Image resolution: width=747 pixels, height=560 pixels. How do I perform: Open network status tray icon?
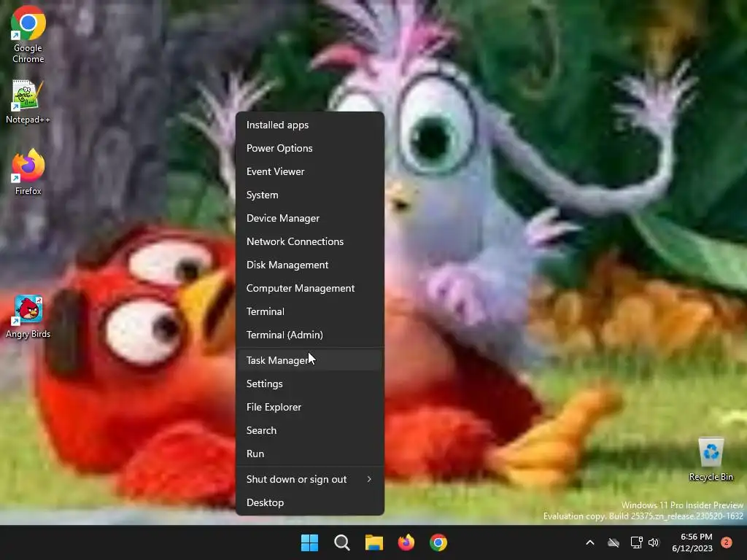[x=636, y=542]
